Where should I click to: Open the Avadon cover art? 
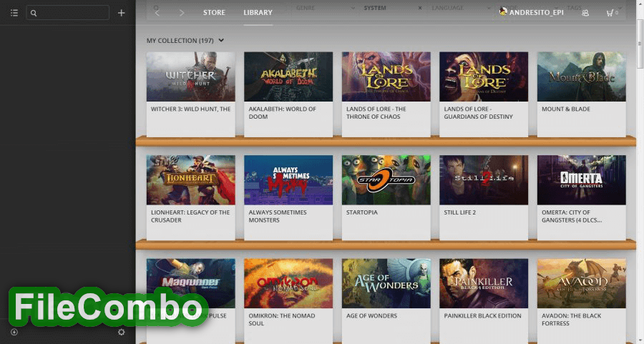coord(582,283)
